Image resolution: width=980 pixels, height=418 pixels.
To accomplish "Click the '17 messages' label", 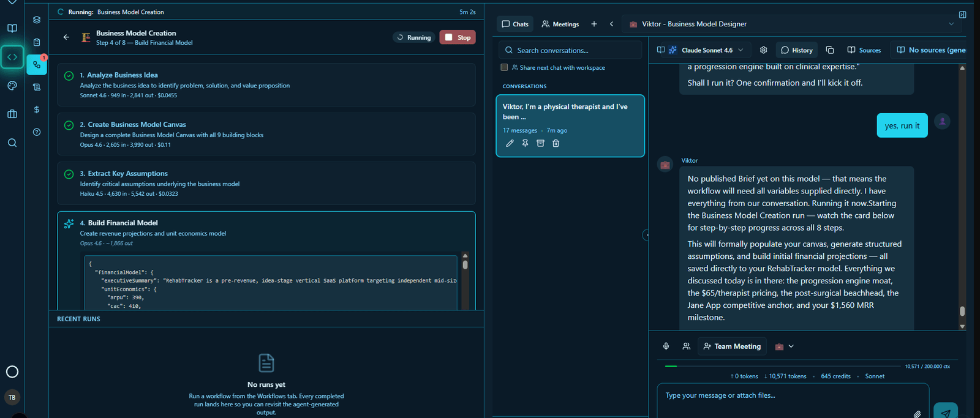I will point(520,130).
